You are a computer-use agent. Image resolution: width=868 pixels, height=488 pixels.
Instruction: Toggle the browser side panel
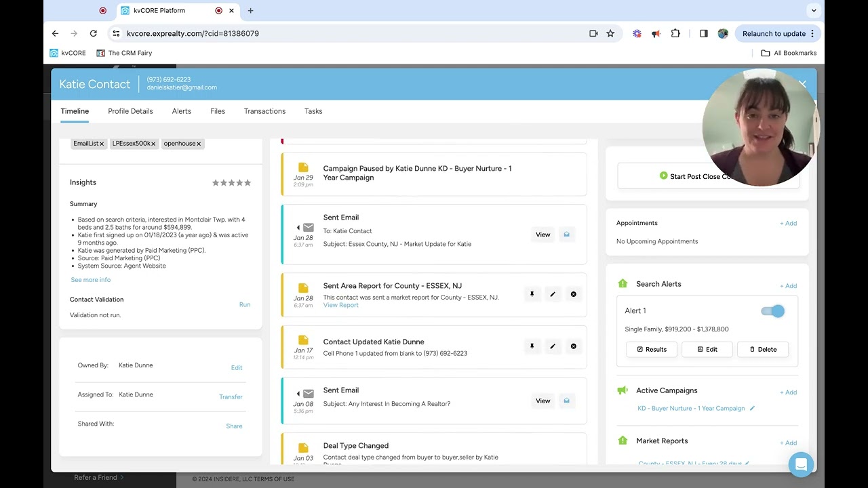click(704, 33)
